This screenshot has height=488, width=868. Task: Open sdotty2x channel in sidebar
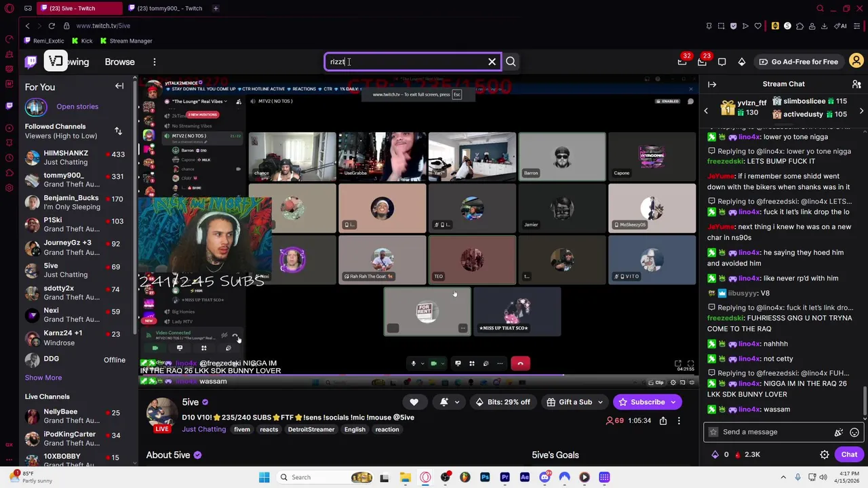pos(75,292)
